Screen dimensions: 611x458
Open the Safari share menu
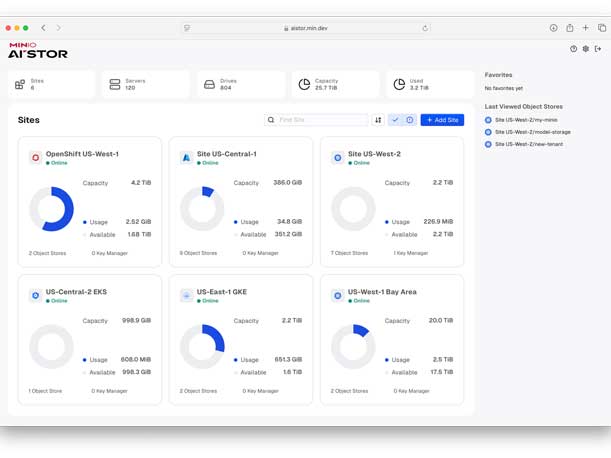tap(570, 28)
